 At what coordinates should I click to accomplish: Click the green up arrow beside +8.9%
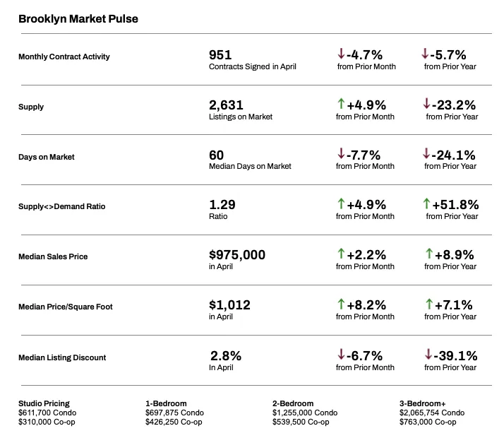pyautogui.click(x=426, y=254)
